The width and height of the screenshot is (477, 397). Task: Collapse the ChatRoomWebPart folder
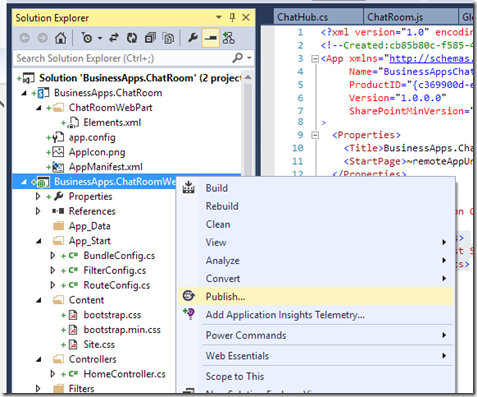[x=39, y=108]
